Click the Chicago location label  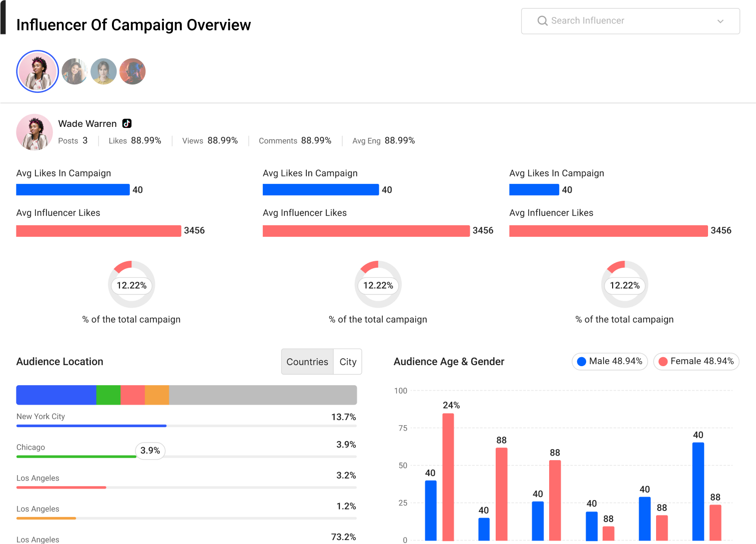pyautogui.click(x=30, y=448)
